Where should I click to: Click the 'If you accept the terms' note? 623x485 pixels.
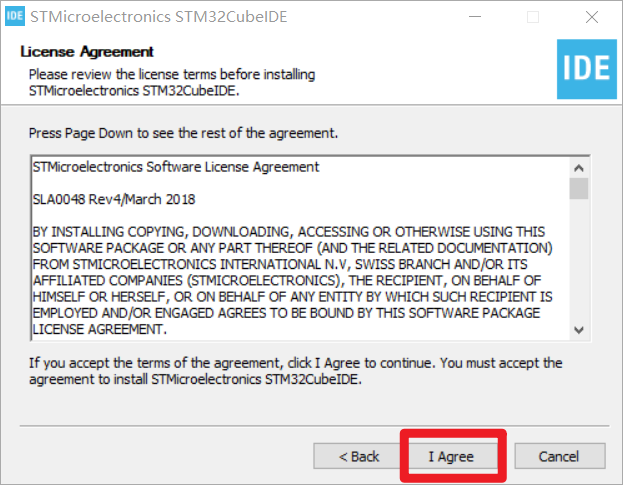pyautogui.click(x=296, y=371)
